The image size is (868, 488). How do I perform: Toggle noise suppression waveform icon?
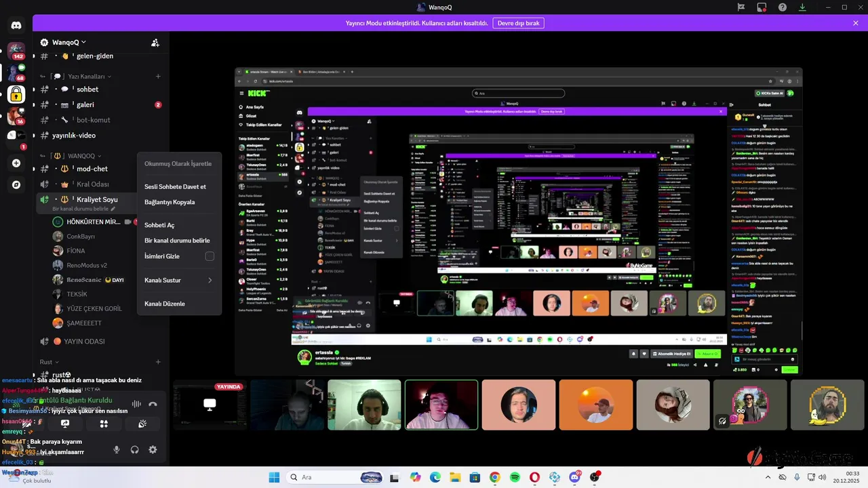tap(136, 404)
